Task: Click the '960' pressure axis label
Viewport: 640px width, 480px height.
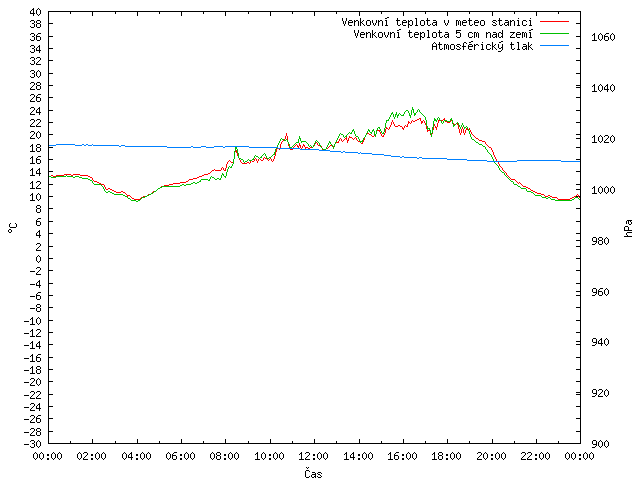Action: point(600,292)
